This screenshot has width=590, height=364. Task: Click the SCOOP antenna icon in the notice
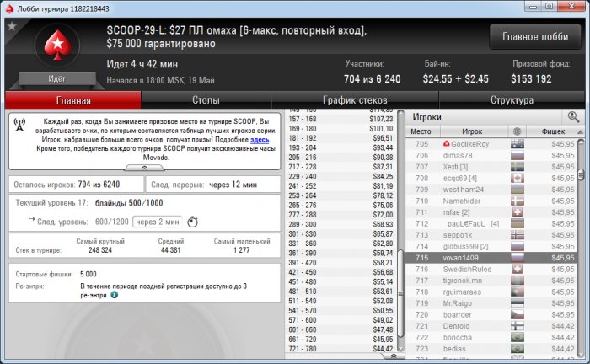pyautogui.click(x=19, y=125)
